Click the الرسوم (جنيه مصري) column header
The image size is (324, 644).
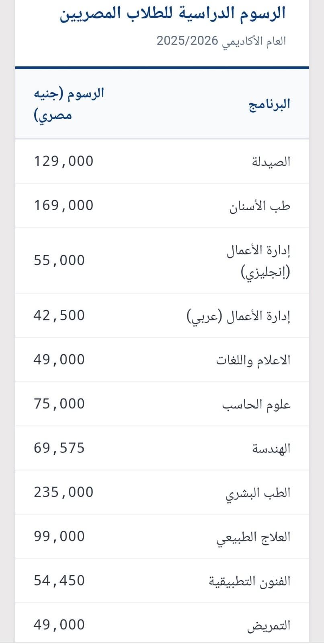tap(69, 104)
